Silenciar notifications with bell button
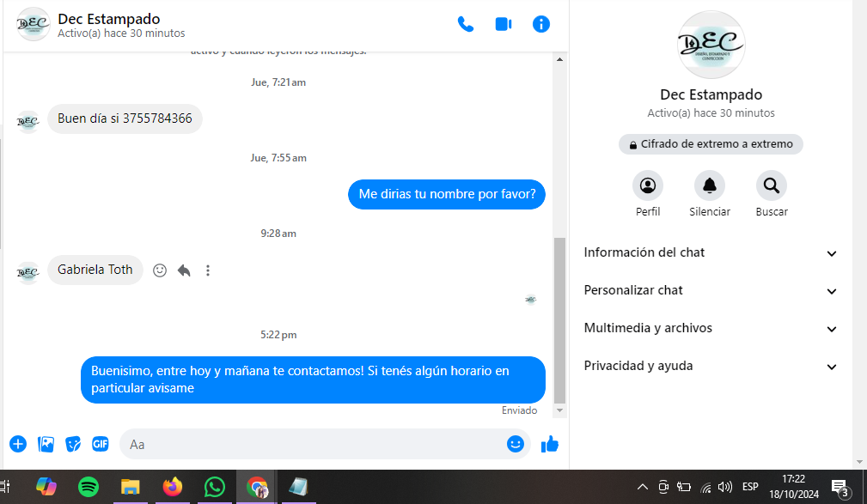 710,185
